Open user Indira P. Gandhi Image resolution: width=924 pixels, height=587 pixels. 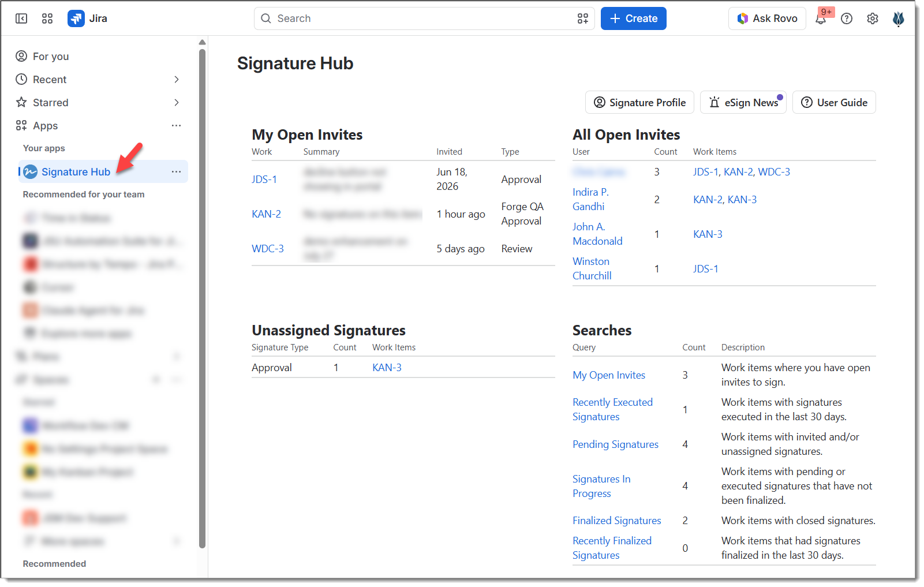click(590, 199)
